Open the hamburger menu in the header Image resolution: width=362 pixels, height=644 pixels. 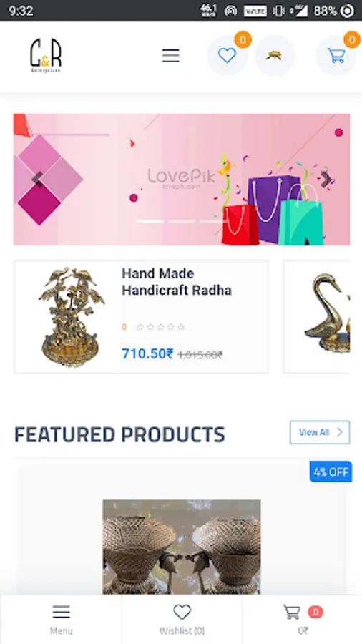pos(171,55)
